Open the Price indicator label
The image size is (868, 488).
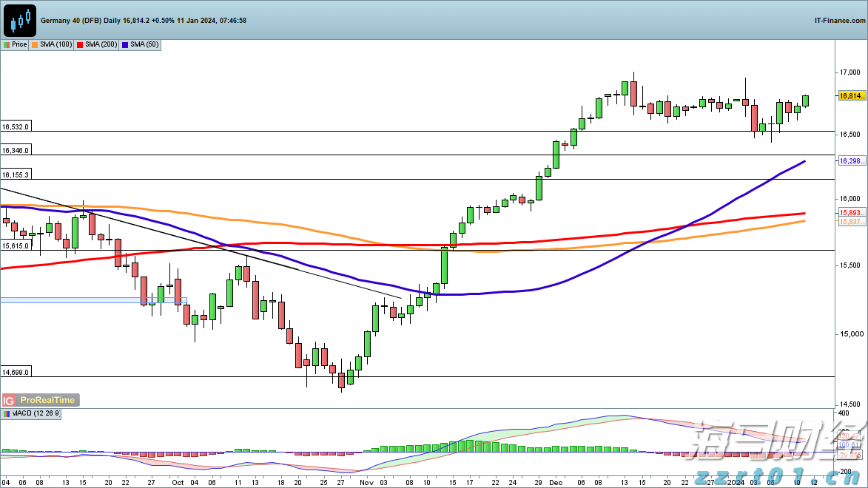19,44
